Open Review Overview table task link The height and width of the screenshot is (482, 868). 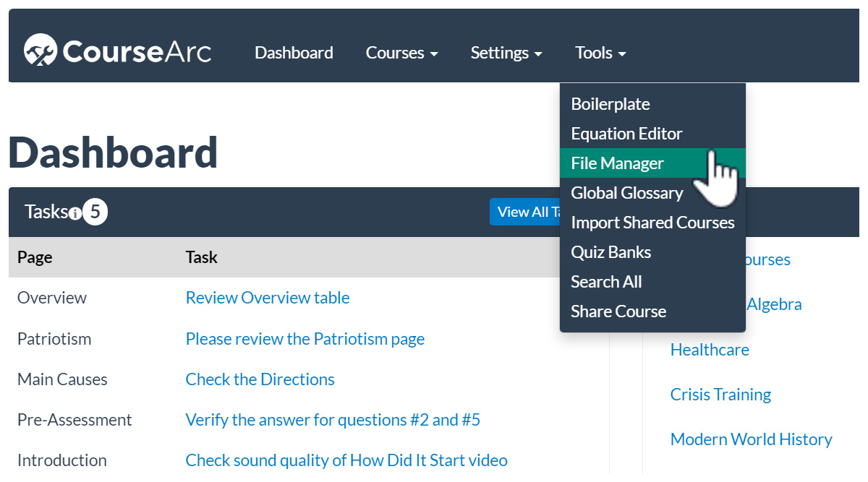click(x=268, y=298)
